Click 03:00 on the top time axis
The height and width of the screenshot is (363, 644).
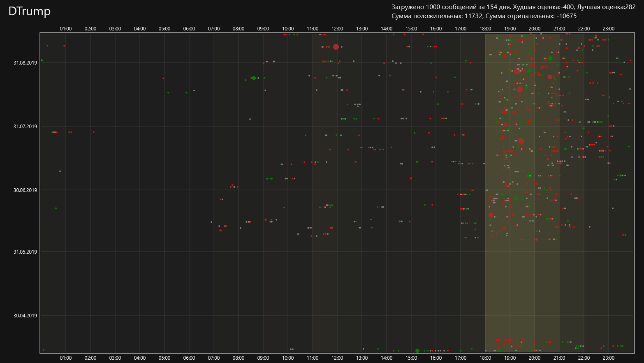click(x=115, y=29)
